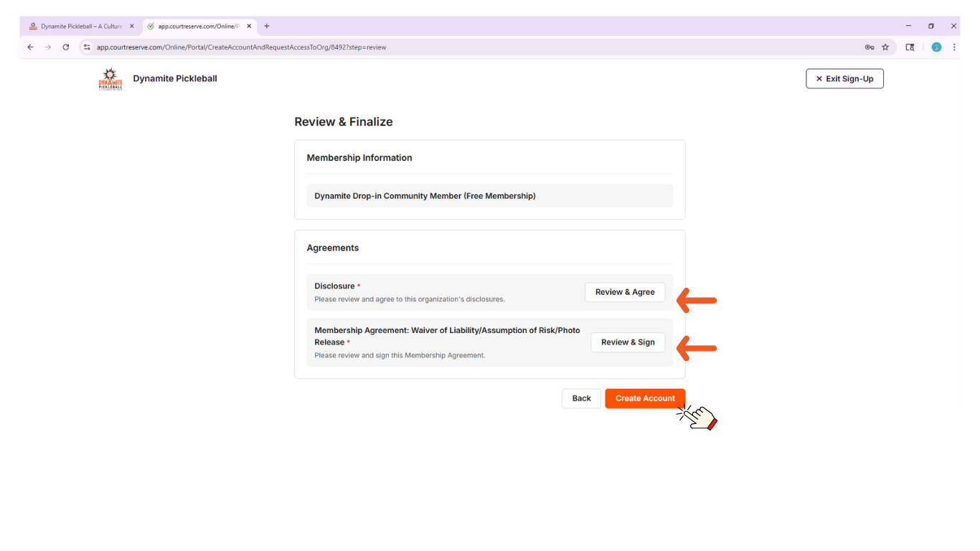Click the browser forward arrow
The height and width of the screenshot is (551, 980).
click(x=48, y=47)
